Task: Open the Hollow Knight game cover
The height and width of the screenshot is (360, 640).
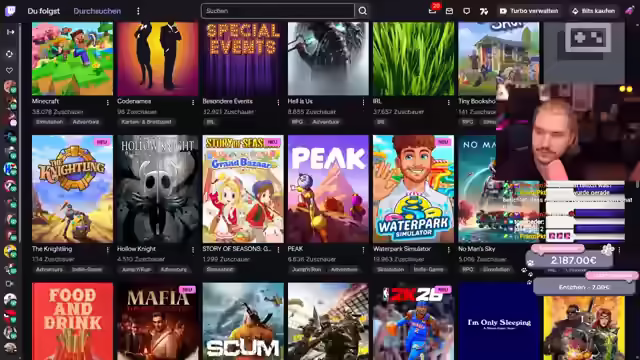Action: coord(158,189)
